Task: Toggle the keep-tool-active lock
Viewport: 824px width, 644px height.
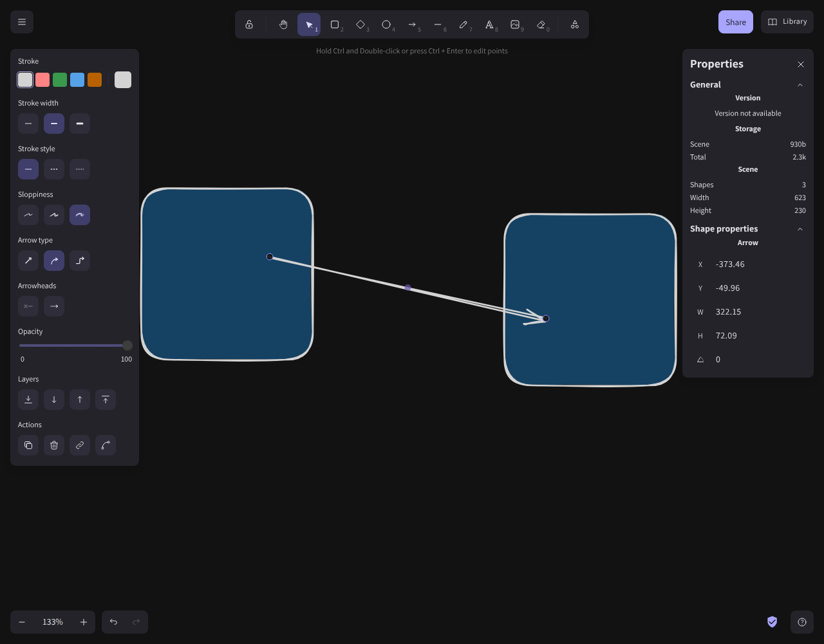Action: click(x=249, y=24)
